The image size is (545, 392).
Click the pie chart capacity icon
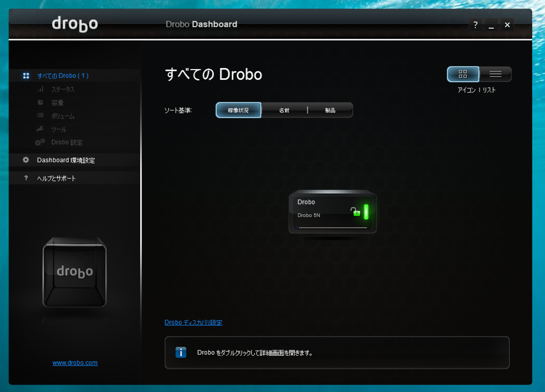pos(40,102)
